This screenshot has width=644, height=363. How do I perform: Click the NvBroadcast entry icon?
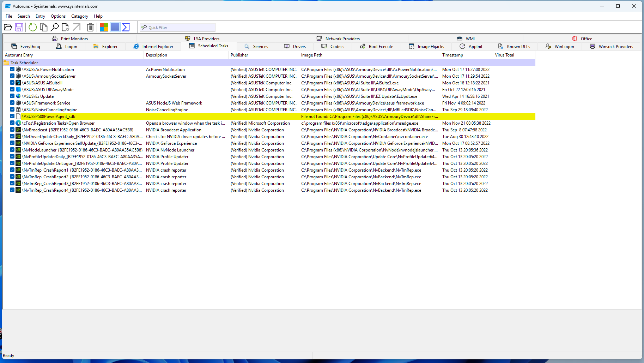click(x=18, y=130)
